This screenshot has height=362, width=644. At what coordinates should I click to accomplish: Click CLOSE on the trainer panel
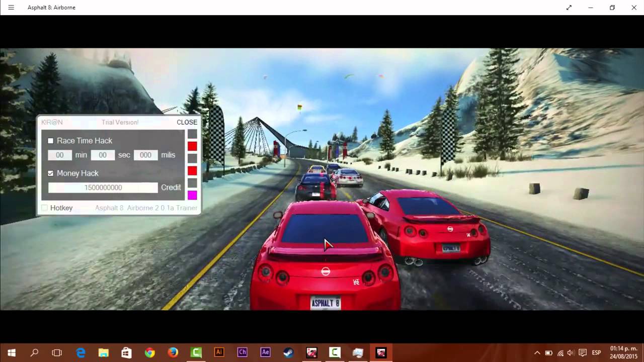pyautogui.click(x=187, y=122)
